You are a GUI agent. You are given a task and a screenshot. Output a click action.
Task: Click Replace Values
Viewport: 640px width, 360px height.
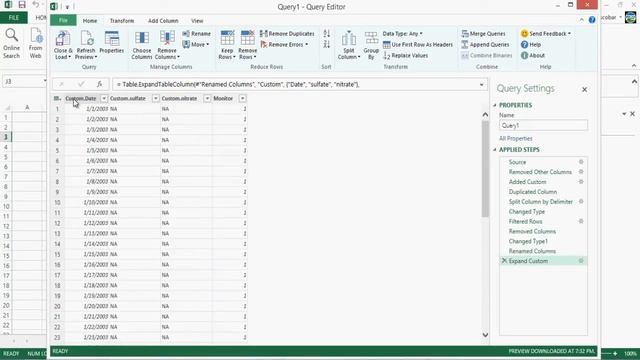coord(406,56)
